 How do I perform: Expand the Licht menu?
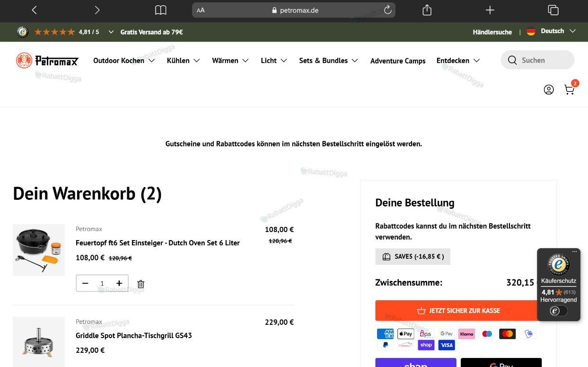click(274, 61)
